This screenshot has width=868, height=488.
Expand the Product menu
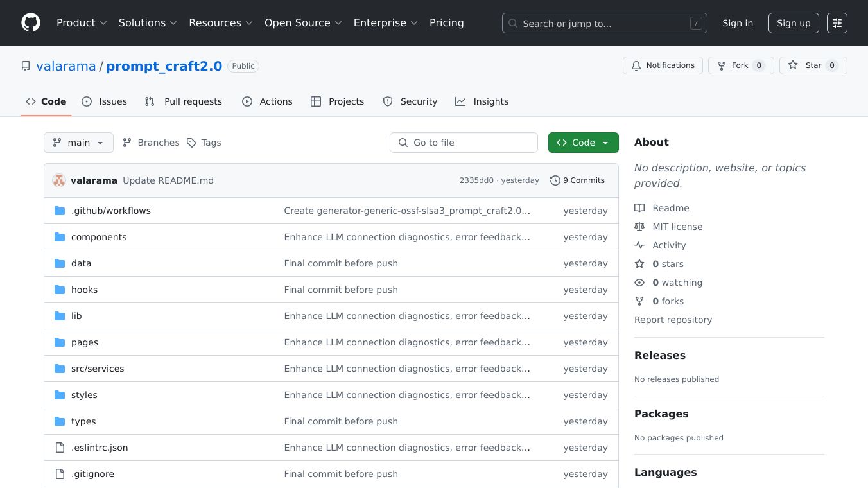coord(82,23)
